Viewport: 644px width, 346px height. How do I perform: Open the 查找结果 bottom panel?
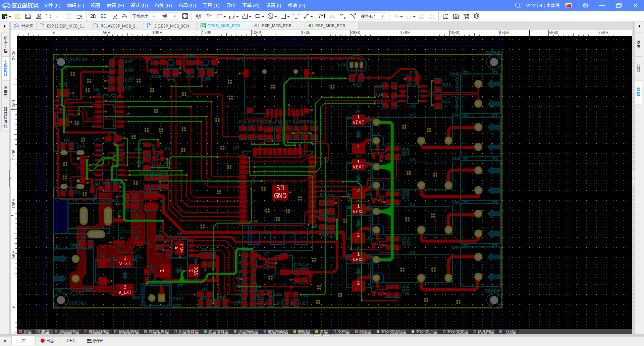pyautogui.click(x=95, y=341)
